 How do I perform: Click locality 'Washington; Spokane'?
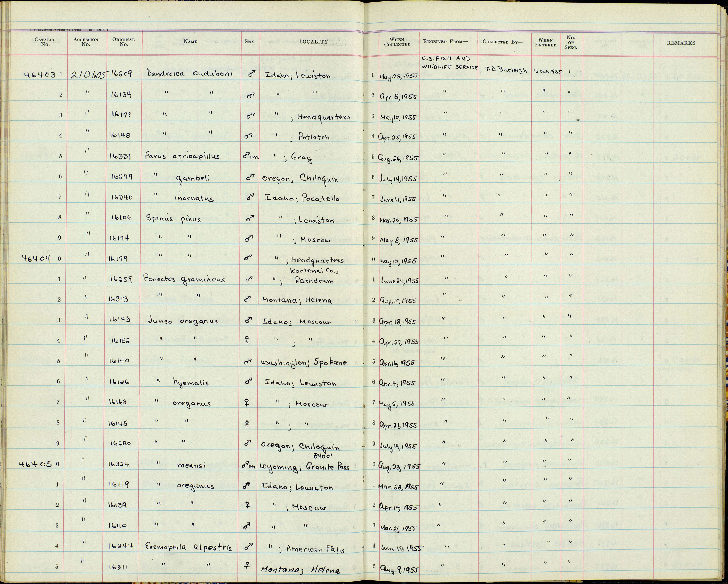304,362
